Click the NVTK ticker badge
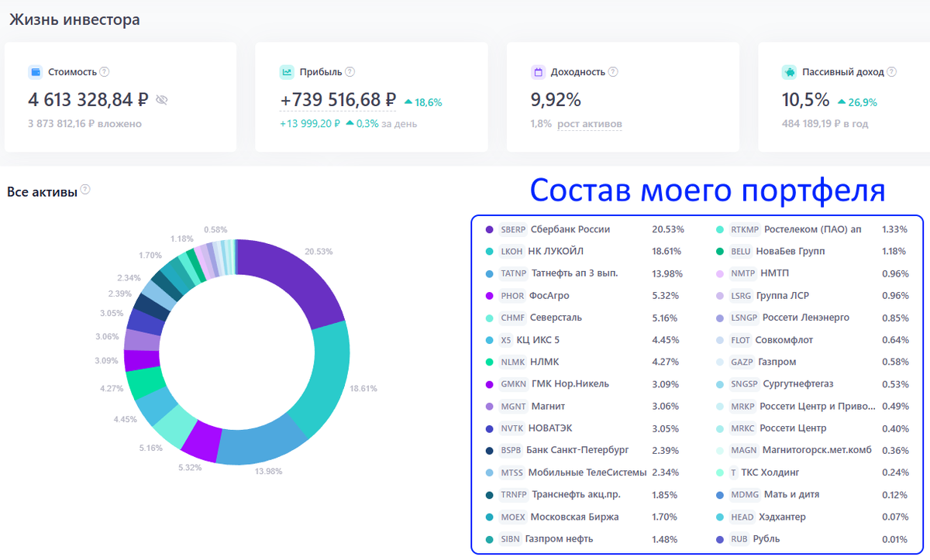The image size is (930, 560). click(x=512, y=428)
